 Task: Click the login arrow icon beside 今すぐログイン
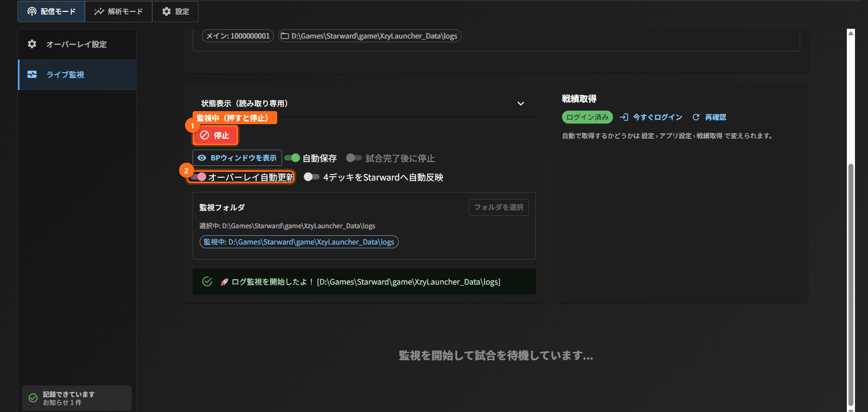[624, 117]
